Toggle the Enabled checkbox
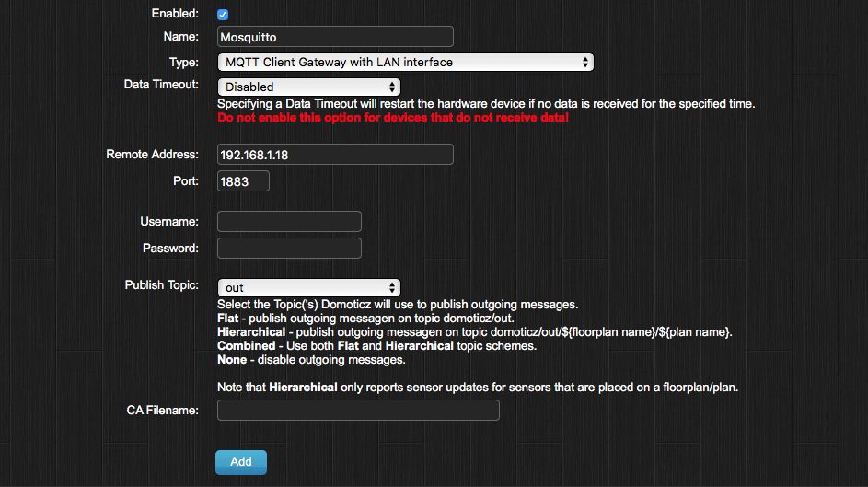Viewport: 868px width, 487px height. 223,15
